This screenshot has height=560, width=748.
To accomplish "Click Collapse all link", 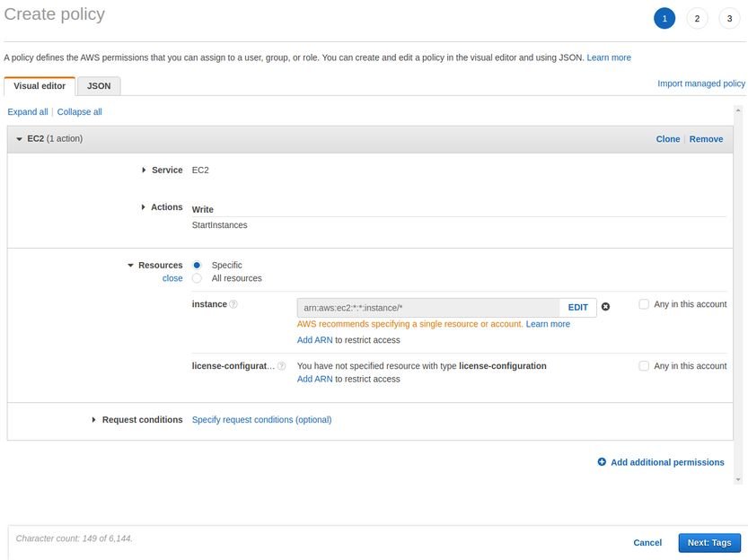I will [x=80, y=112].
